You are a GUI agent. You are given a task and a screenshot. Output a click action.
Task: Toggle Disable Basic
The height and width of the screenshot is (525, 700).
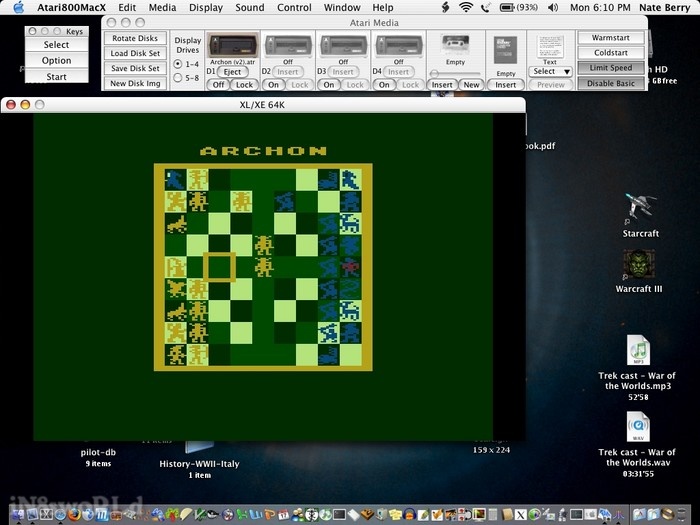[x=611, y=83]
